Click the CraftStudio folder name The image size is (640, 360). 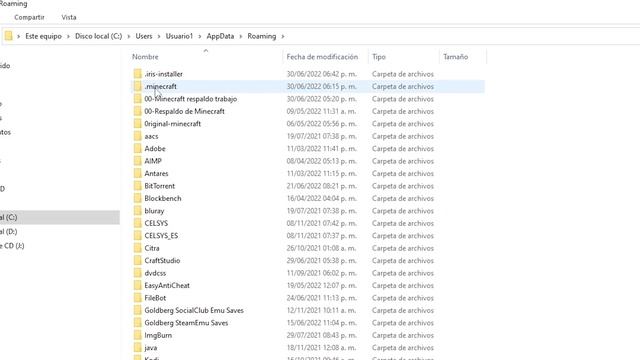pos(162,260)
